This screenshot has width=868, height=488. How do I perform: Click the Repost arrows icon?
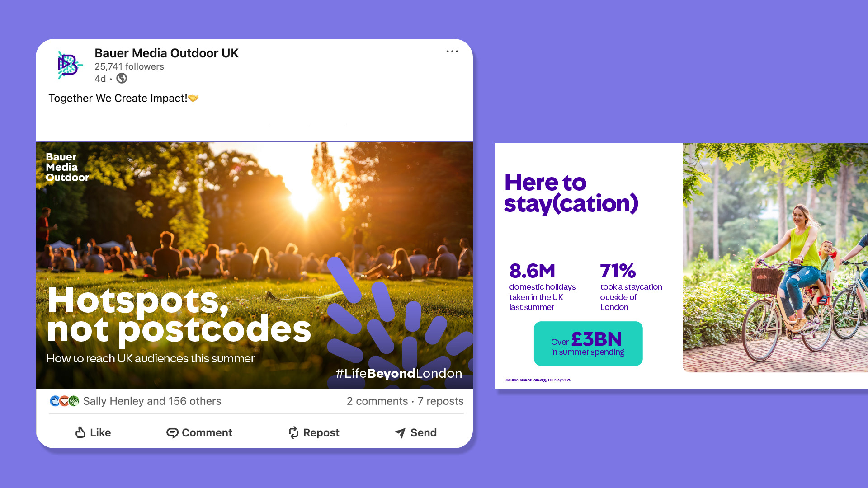(x=294, y=432)
